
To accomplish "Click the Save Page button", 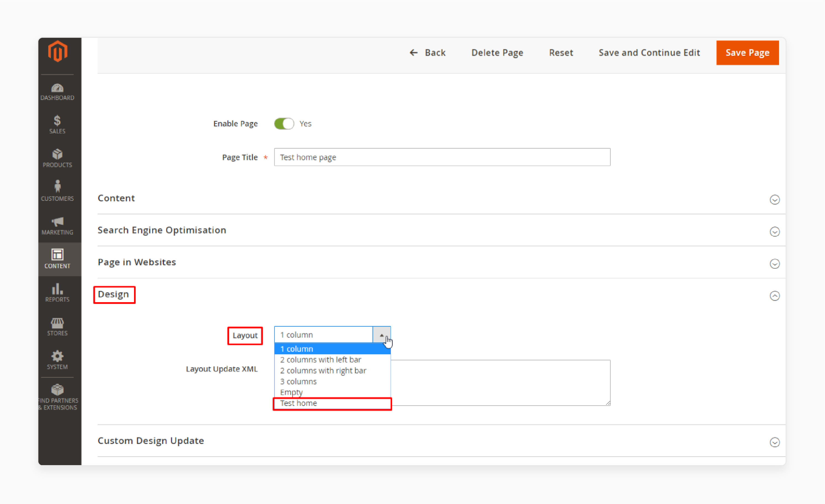I will coord(747,53).
